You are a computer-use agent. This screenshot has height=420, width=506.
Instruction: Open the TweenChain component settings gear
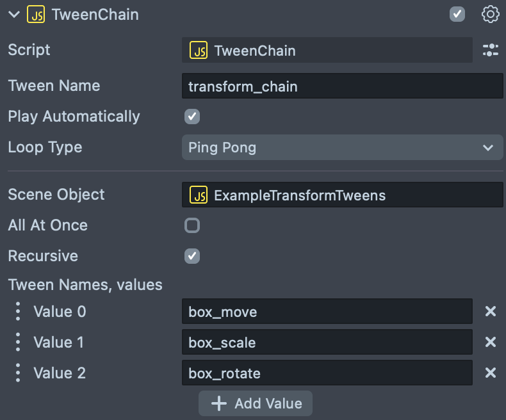coord(490,14)
